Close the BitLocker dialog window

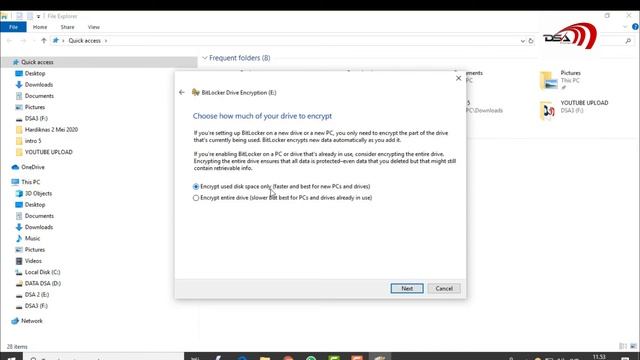pyautogui.click(x=458, y=78)
